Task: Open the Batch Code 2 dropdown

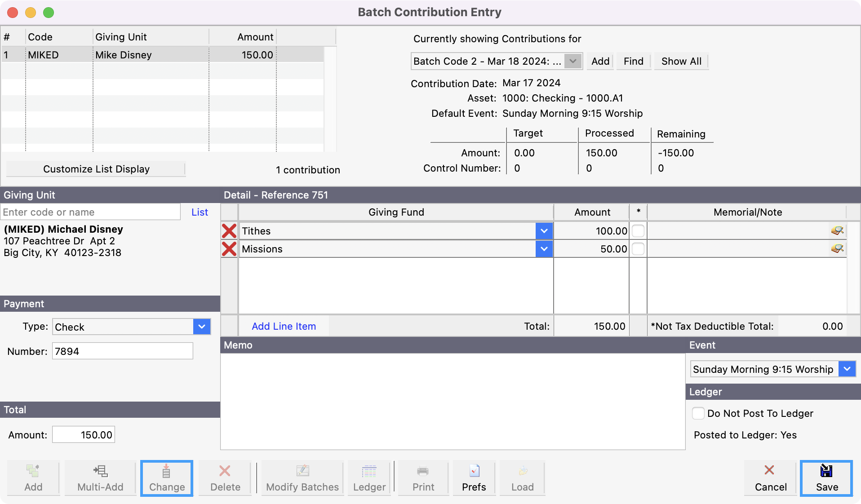Action: [573, 61]
